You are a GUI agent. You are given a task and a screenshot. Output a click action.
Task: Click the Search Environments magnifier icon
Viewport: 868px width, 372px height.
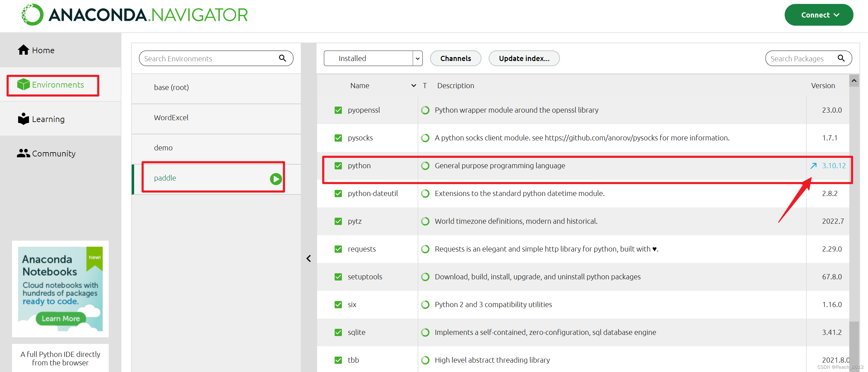(x=282, y=58)
